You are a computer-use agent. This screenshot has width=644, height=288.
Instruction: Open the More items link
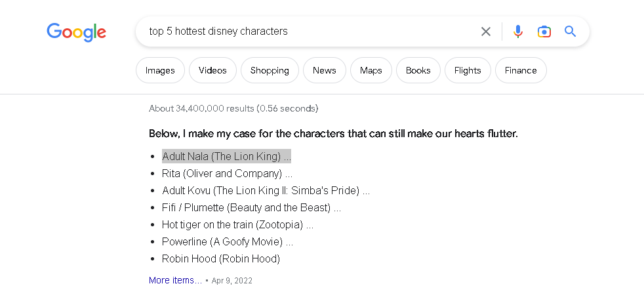[175, 280]
